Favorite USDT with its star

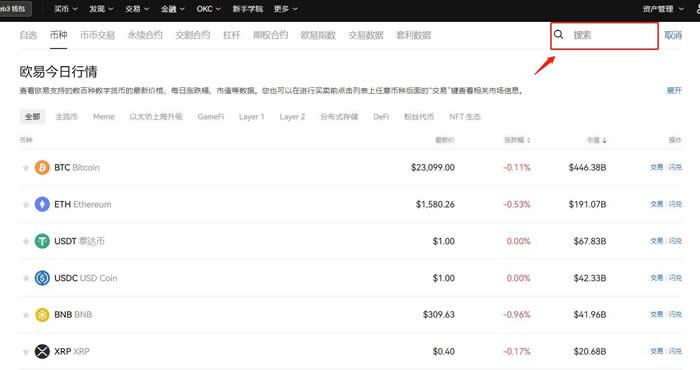26,241
